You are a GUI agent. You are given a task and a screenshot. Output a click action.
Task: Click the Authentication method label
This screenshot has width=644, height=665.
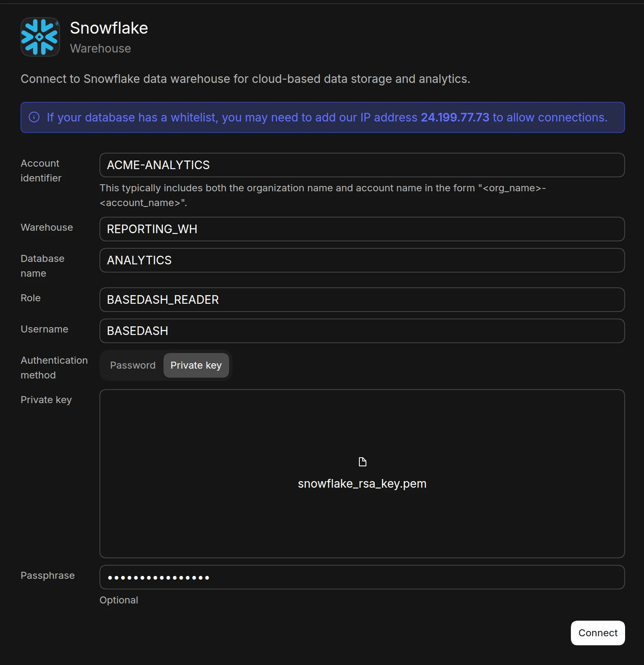[x=54, y=368]
